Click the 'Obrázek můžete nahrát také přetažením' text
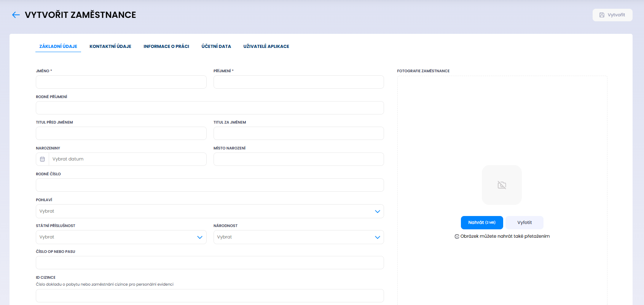 505,236
